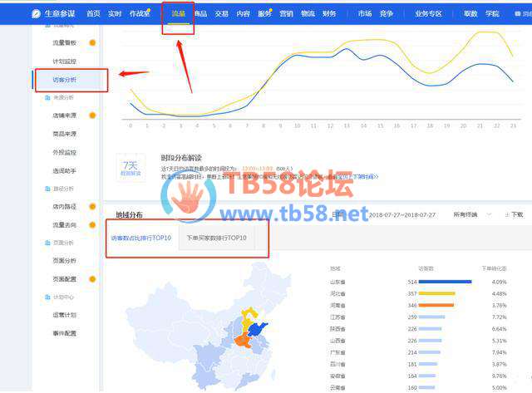Click the orange badge beside 流量看板

(92, 42)
